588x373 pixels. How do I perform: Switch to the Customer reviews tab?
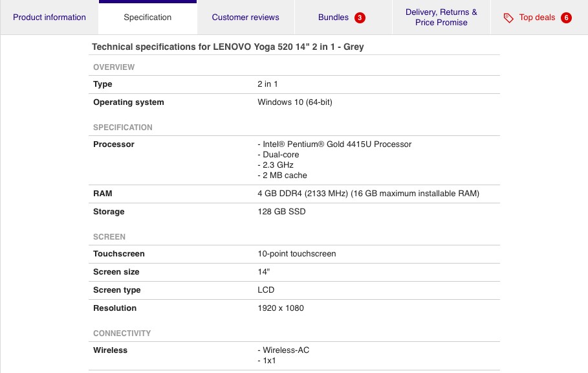246,17
